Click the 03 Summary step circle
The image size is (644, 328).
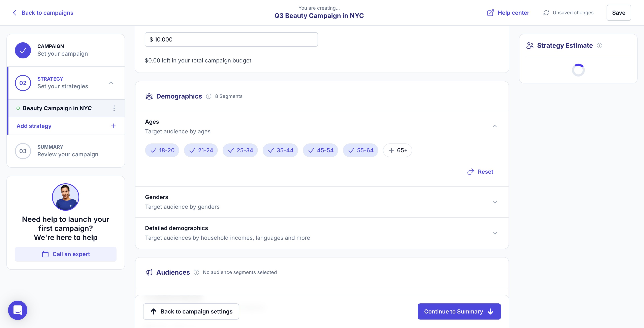click(23, 151)
